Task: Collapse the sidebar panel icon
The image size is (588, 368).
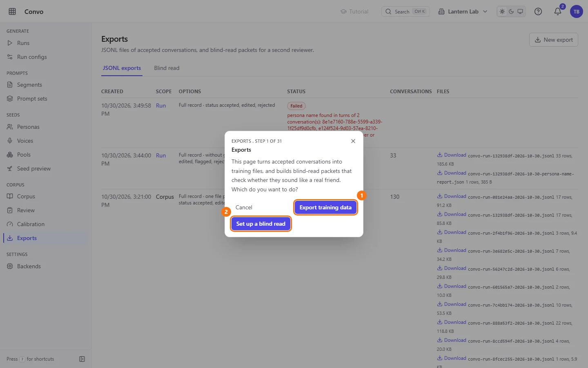Action: tap(82, 359)
